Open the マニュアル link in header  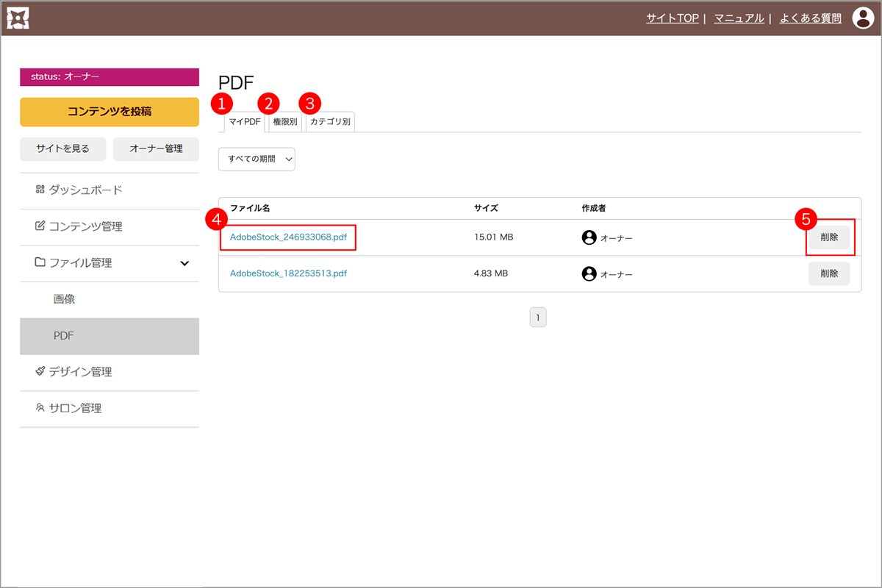[x=739, y=18]
